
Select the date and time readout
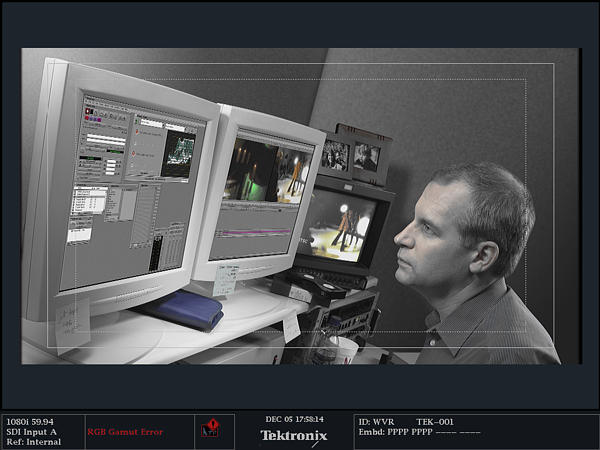click(x=294, y=419)
